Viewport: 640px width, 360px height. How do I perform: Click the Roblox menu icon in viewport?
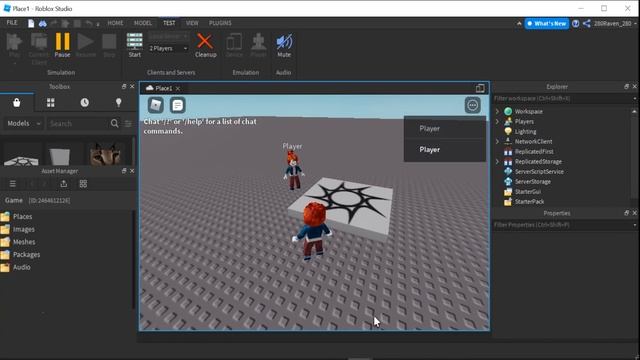tap(156, 105)
